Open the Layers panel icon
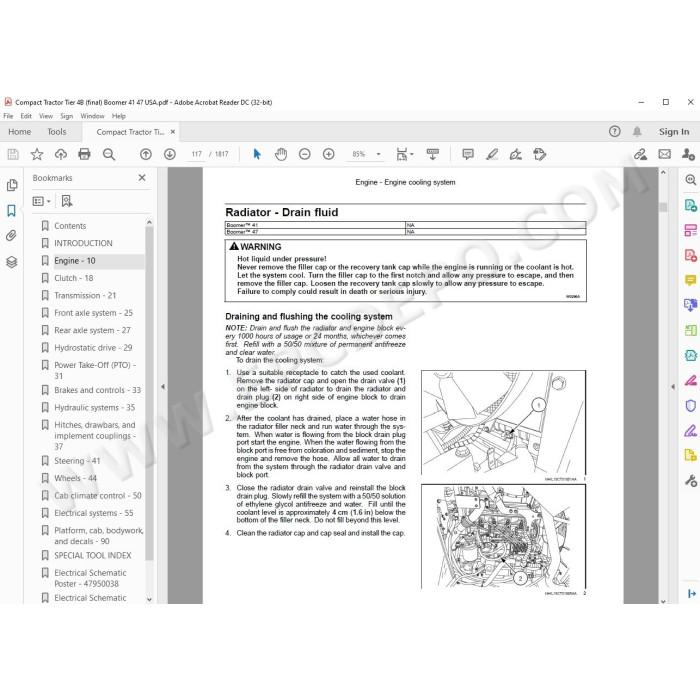The height and width of the screenshot is (700, 700). [x=12, y=262]
